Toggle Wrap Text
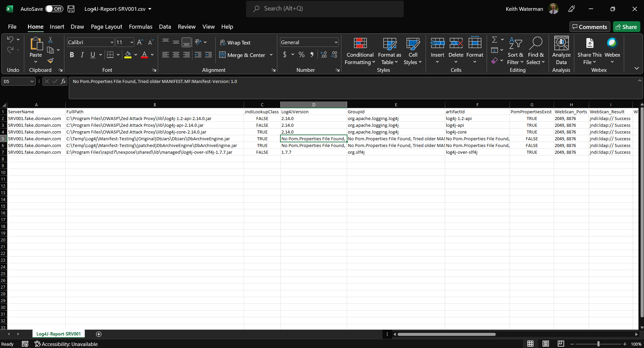The height and width of the screenshot is (348, 644). pyautogui.click(x=235, y=42)
